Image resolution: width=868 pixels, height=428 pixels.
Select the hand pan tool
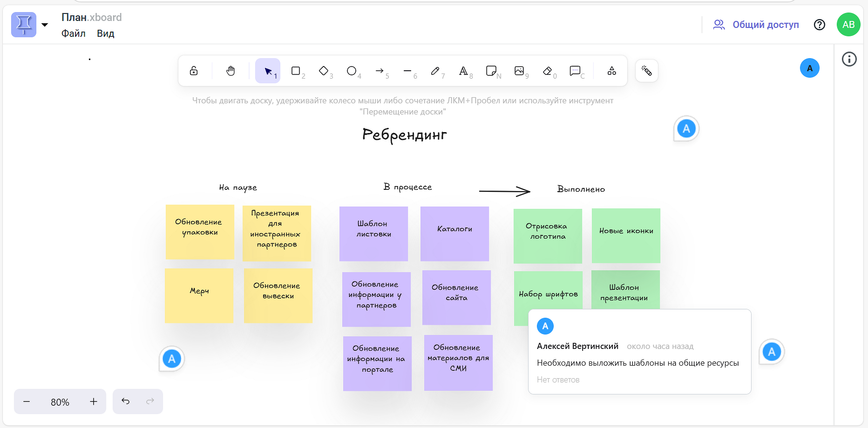231,71
